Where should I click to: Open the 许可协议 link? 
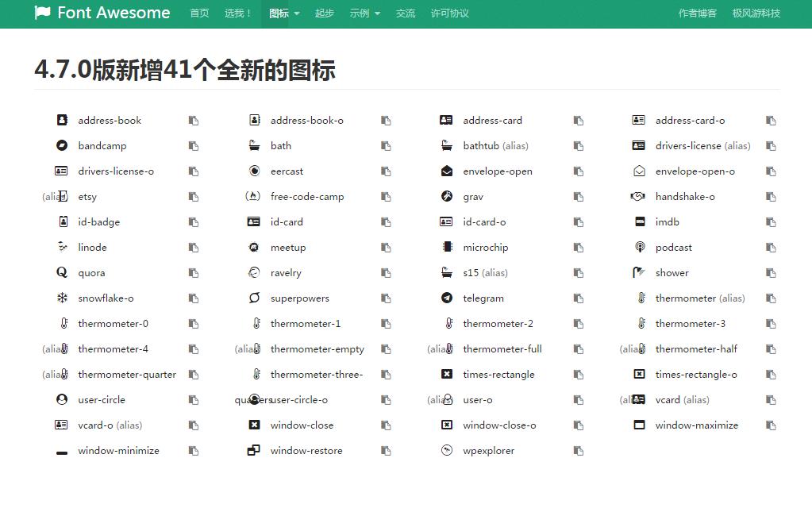tap(449, 13)
